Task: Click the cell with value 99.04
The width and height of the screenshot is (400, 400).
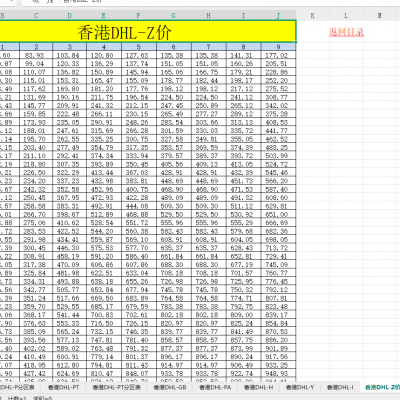Action: tap(36, 64)
